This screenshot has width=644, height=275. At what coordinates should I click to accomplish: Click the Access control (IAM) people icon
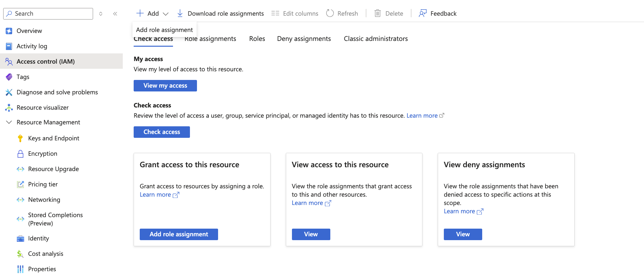(x=9, y=62)
